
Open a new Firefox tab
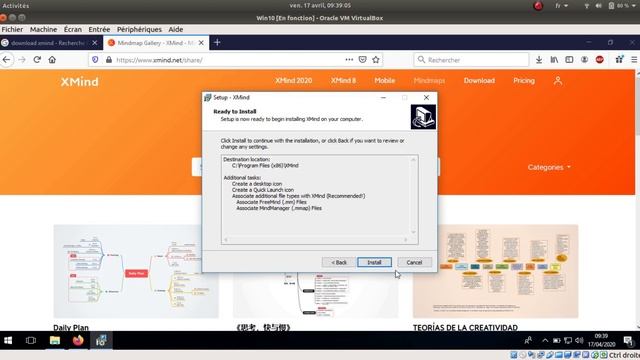pyautogui.click(x=217, y=42)
